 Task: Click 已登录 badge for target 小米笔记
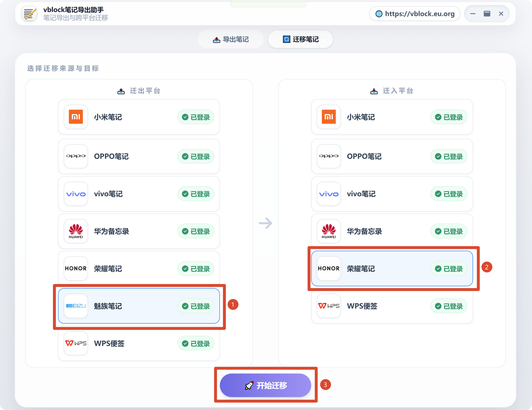[x=449, y=117]
